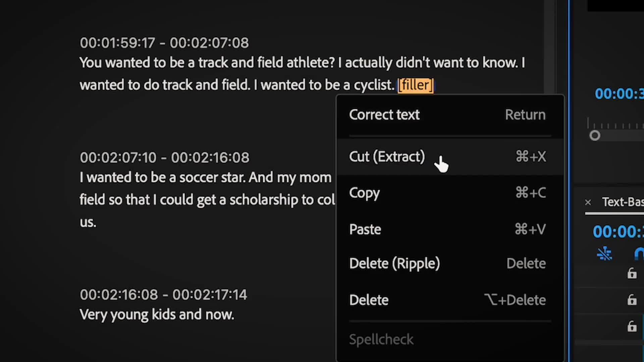The width and height of the screenshot is (644, 362).
Task: Close the Text-Based sequence tab
Action: click(x=588, y=202)
